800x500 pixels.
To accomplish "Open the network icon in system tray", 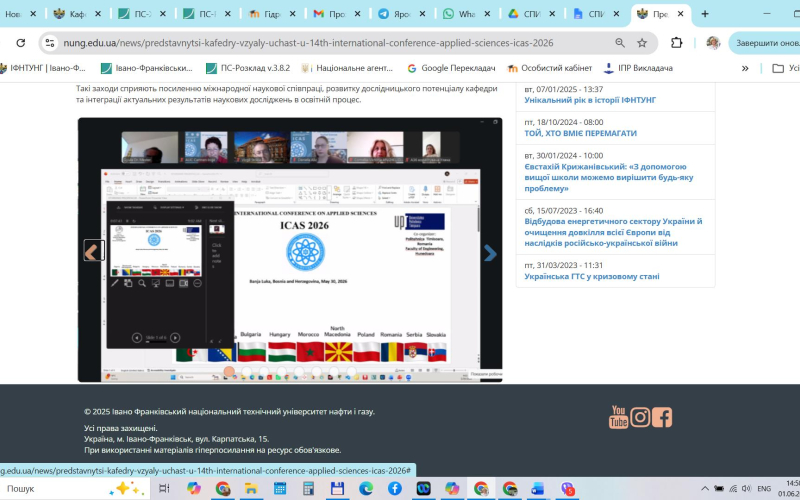I will (733, 488).
